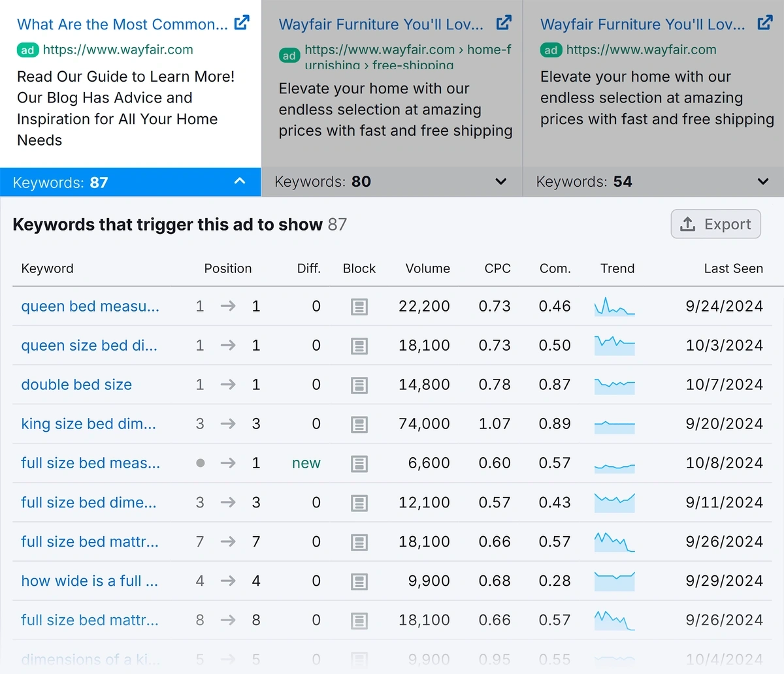Click the trend sparkline for 'queen bed measu...'
784x674 pixels.
[x=615, y=307]
